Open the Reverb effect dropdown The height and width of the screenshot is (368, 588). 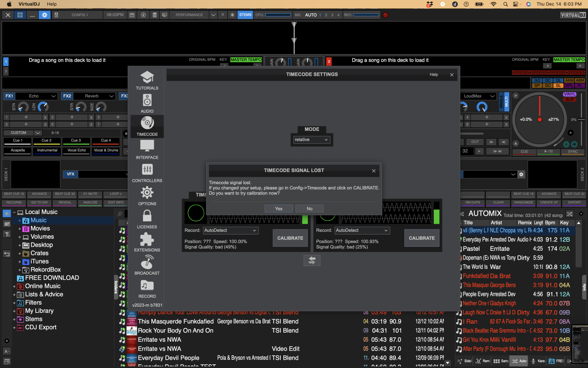point(94,96)
